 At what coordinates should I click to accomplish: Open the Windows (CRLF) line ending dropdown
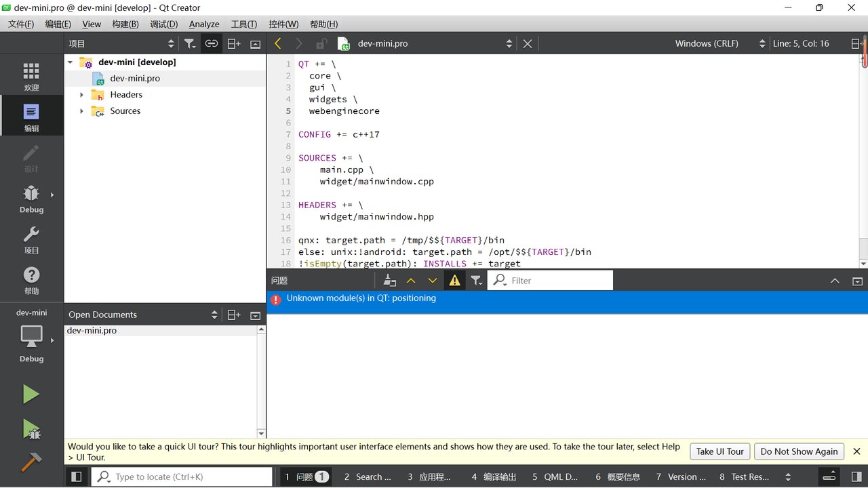[x=719, y=43]
